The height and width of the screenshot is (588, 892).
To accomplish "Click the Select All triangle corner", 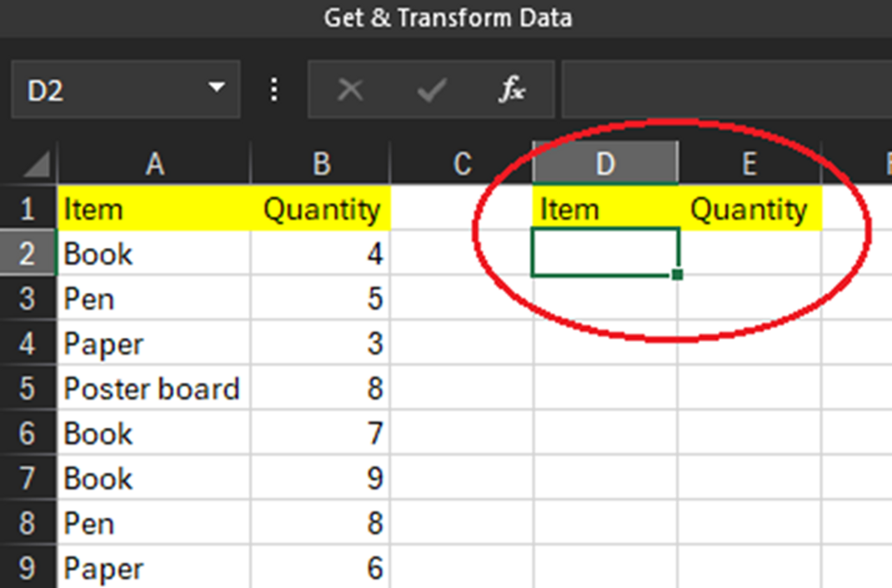I will (37, 164).
